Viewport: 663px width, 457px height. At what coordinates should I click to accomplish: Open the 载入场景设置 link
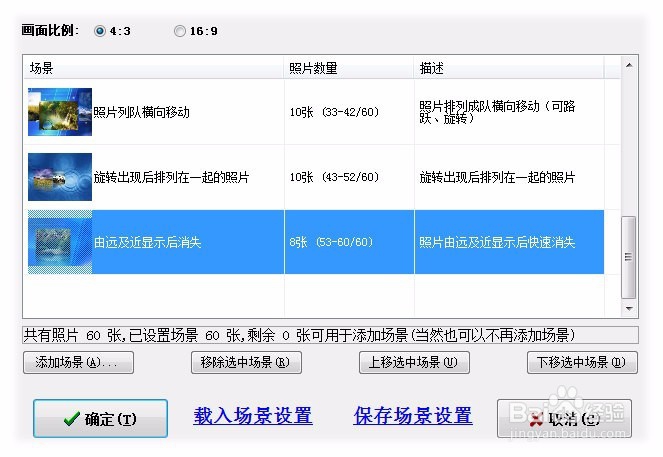(253, 416)
